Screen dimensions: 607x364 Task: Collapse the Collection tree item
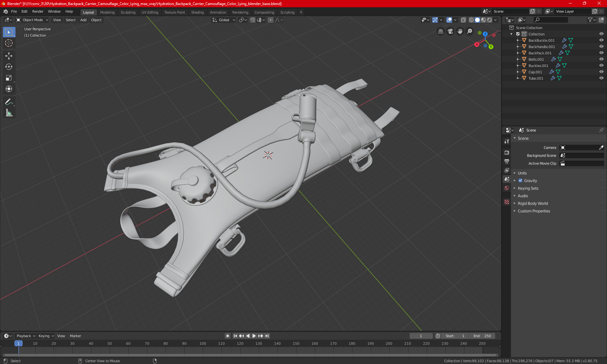pyautogui.click(x=512, y=34)
